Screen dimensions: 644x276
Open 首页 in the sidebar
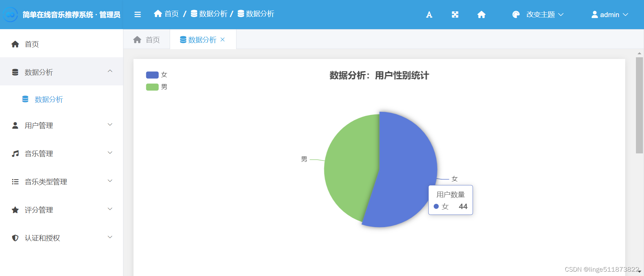(x=62, y=44)
